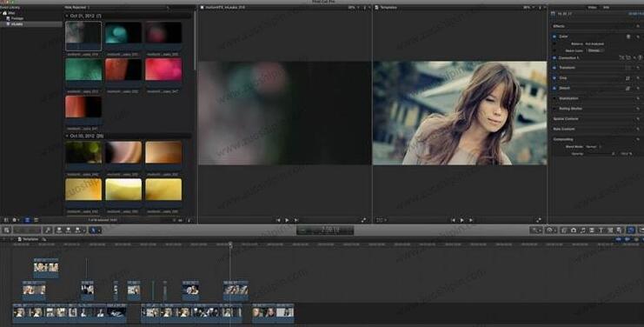Enable the Stabilization checkbox

tap(554, 98)
